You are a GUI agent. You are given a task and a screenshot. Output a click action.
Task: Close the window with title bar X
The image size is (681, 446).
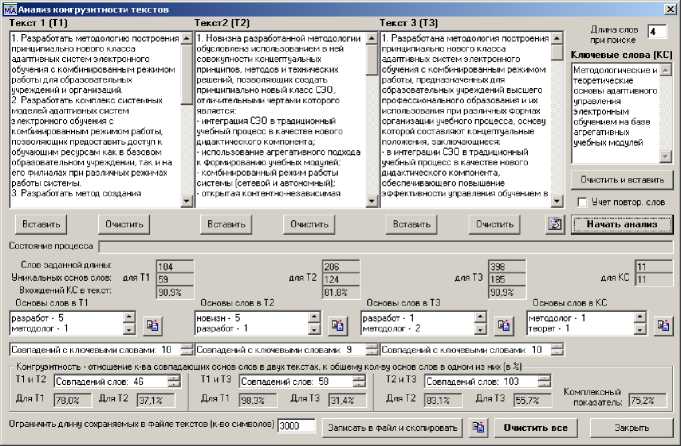670,9
